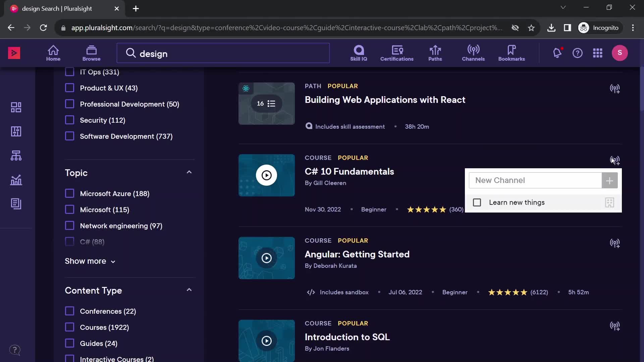Screen dimensions: 644x362
Task: Click the dashboard icon in left sidebar
Action: click(x=16, y=107)
